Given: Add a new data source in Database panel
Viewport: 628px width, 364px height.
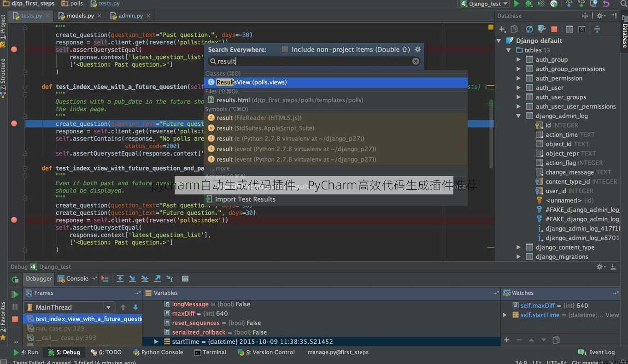Looking at the screenshot, I should point(502,29).
